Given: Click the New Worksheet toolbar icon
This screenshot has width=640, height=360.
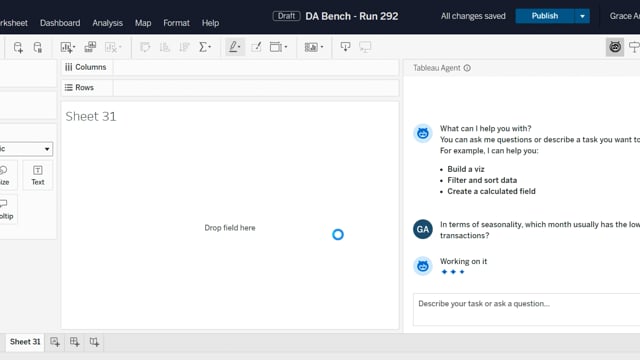Looking at the screenshot, I should (x=66, y=47).
